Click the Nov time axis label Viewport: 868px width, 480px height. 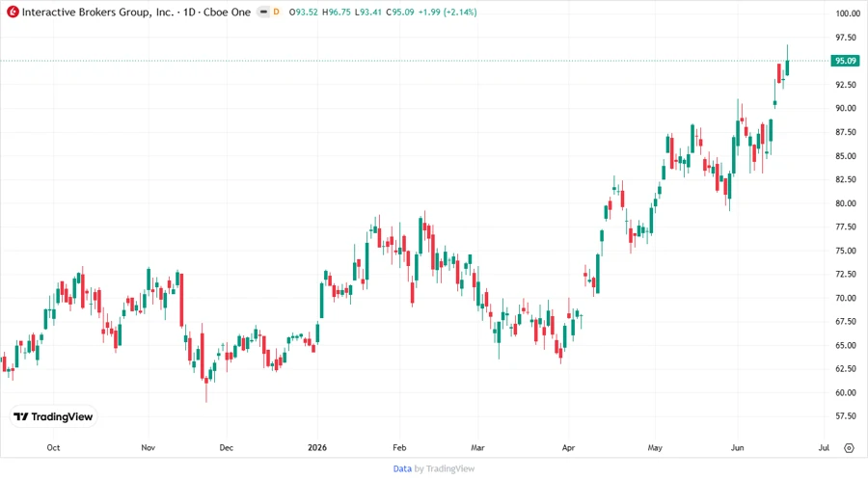click(x=148, y=448)
